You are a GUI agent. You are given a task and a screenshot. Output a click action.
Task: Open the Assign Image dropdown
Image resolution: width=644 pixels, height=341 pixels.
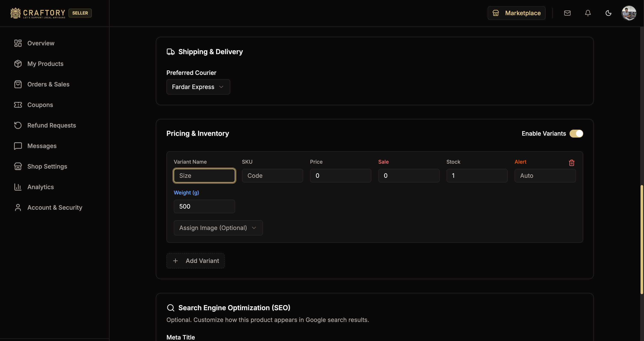[218, 228]
